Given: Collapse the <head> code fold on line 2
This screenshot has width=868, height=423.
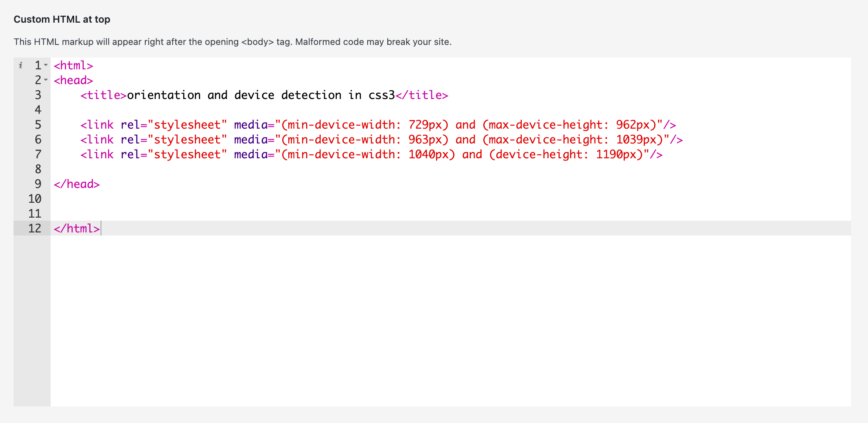Looking at the screenshot, I should [46, 80].
